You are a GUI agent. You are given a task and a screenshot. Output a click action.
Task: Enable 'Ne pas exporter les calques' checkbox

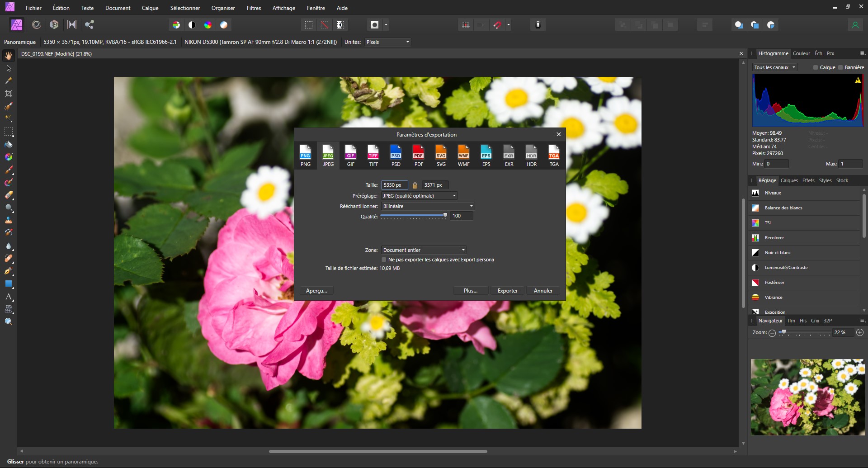coord(384,260)
